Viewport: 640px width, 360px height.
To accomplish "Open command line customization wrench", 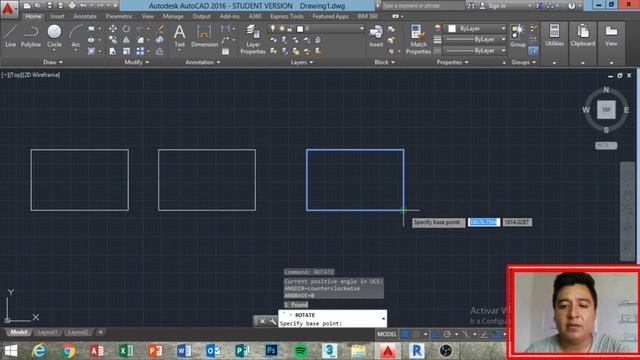I will pos(273,322).
